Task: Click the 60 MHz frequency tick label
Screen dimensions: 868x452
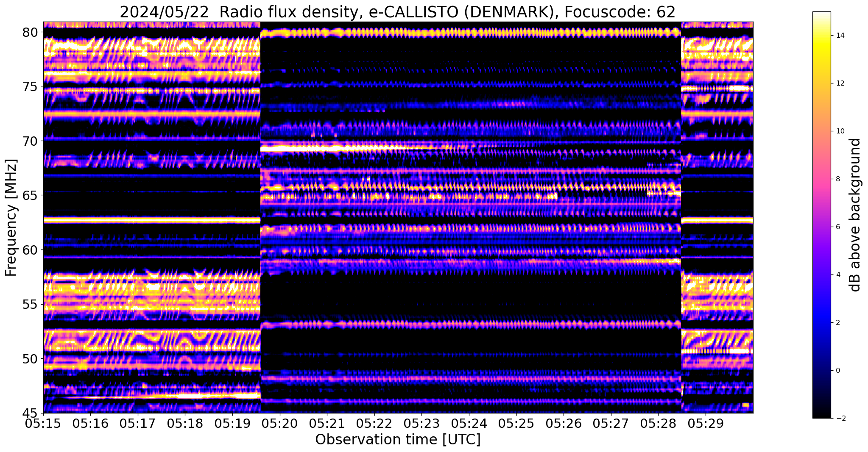Action: click(x=30, y=250)
